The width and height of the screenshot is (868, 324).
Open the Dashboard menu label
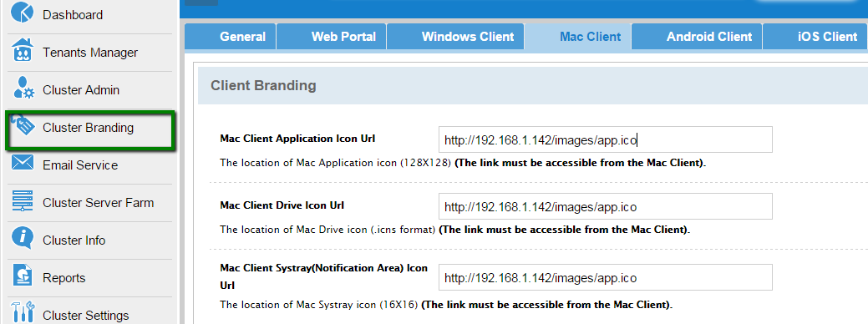pos(73,15)
